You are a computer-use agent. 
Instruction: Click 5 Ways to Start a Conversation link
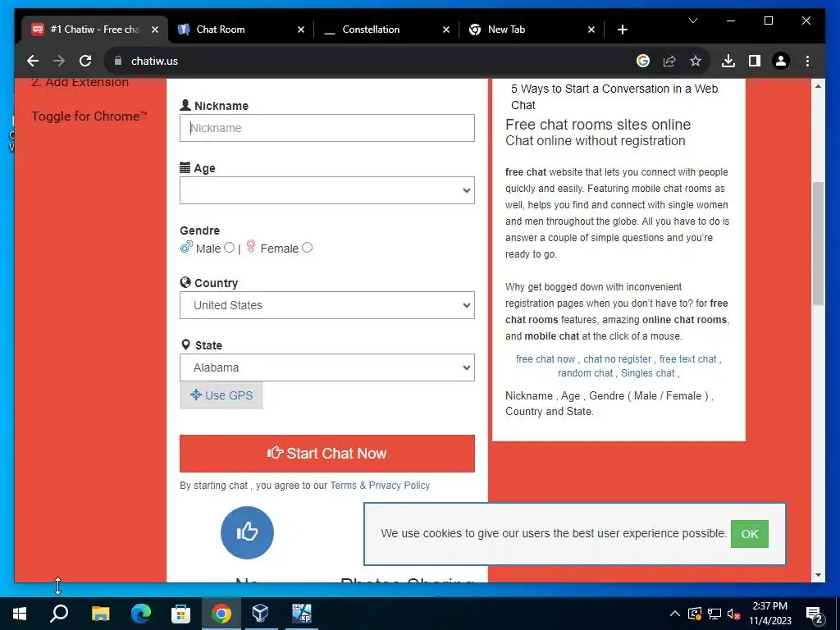614,97
